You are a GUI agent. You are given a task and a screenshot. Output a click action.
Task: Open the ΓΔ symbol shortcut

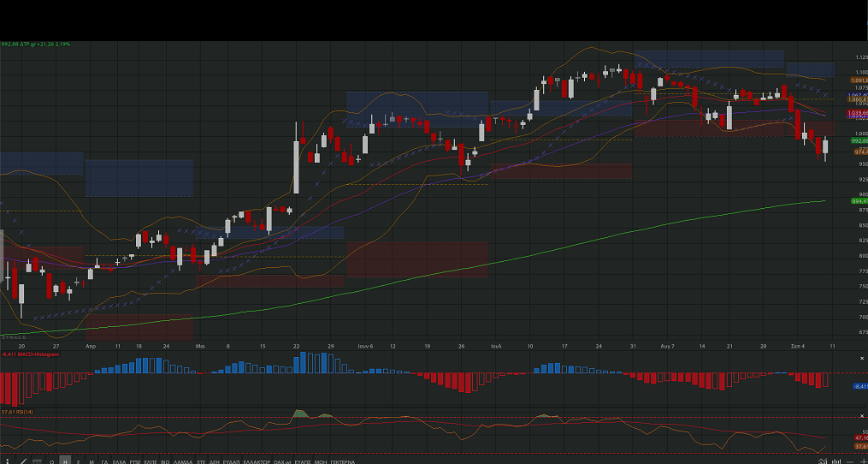click(104, 461)
